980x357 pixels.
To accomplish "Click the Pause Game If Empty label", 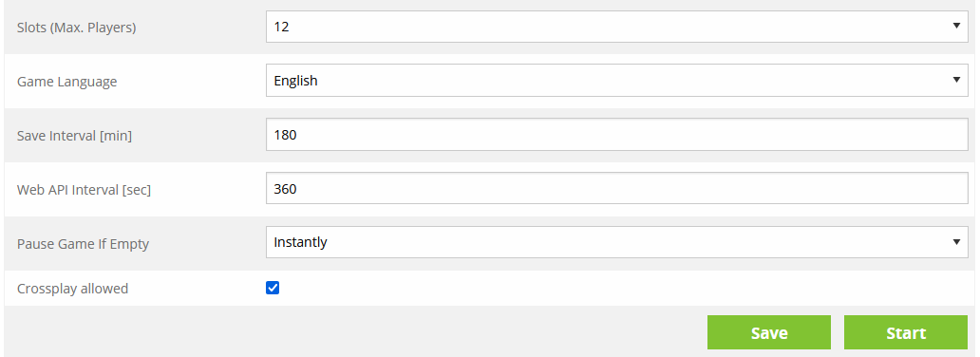I will pos(84,244).
